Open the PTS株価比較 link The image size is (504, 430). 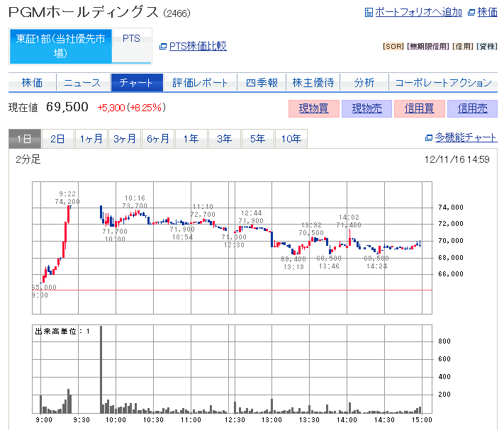[198, 46]
